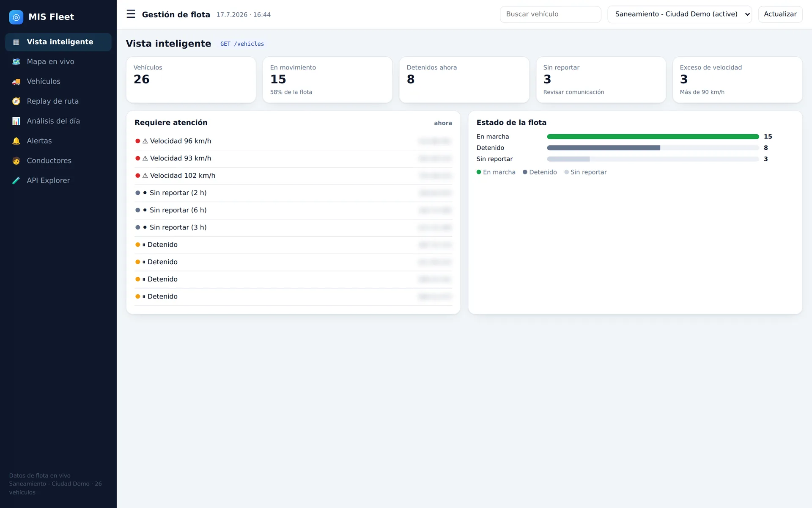Click the Exceso de velocidad card
Screen dimensions: 812x508
pos(737,80)
